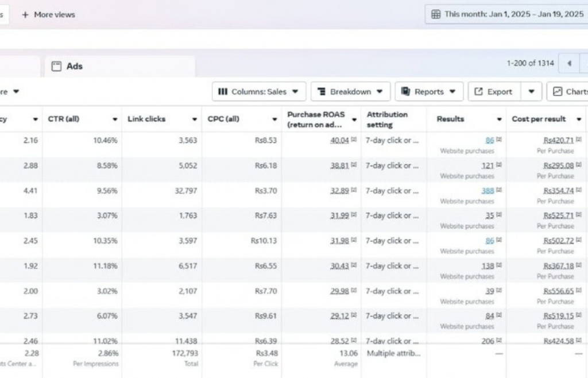
Task: Open Link clicks column menu arrow
Action: pos(195,119)
